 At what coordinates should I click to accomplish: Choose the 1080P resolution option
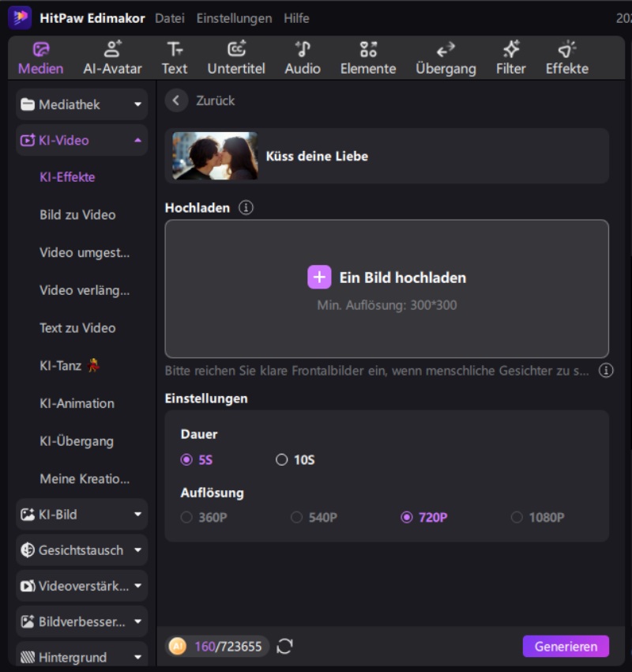[517, 518]
